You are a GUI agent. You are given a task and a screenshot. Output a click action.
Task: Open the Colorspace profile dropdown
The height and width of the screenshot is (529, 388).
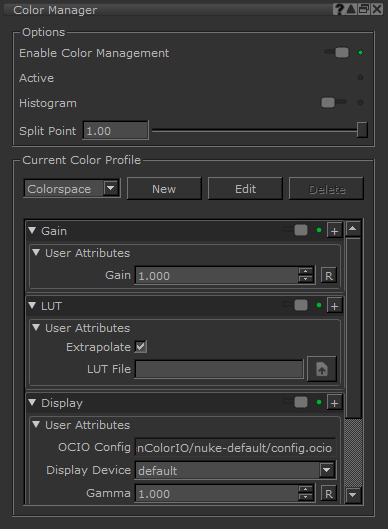point(72,189)
